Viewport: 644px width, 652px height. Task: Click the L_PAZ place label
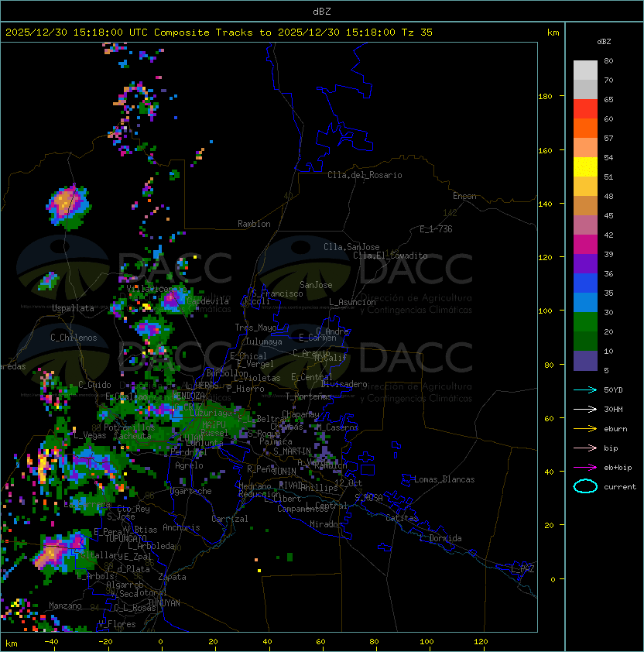[522, 569]
